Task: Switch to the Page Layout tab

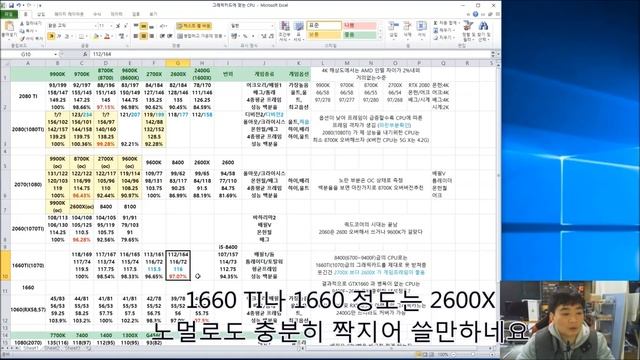Action: pyautogui.click(x=69, y=14)
